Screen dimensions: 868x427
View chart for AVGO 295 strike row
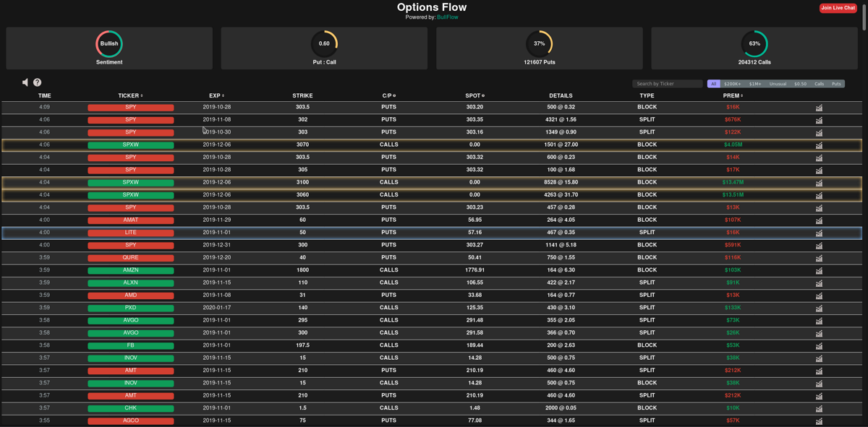coord(819,321)
